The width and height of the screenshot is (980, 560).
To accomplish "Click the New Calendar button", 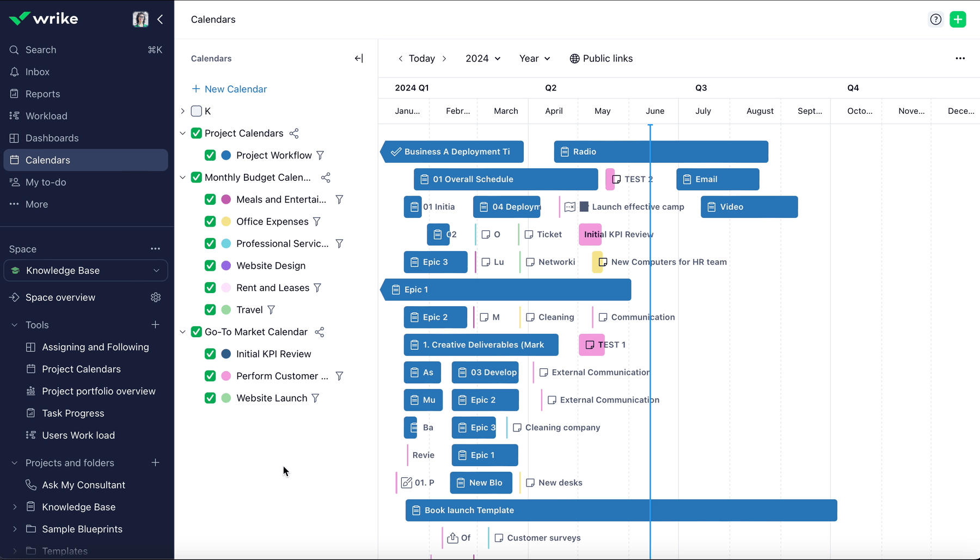I will tap(229, 88).
